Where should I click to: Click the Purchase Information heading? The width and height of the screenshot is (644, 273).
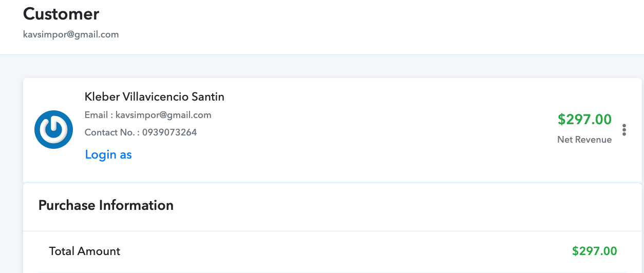106,205
